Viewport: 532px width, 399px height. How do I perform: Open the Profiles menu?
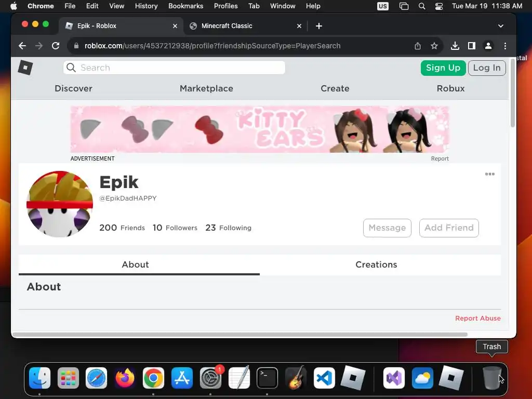tap(225, 6)
